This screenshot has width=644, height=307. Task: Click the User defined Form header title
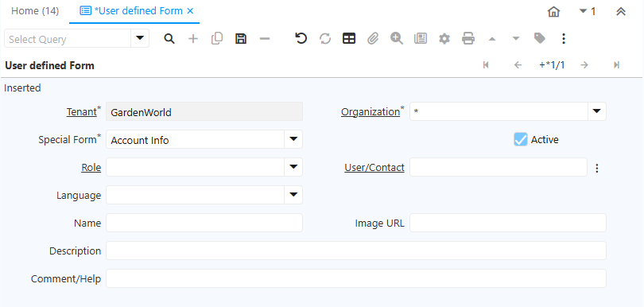pyautogui.click(x=50, y=65)
